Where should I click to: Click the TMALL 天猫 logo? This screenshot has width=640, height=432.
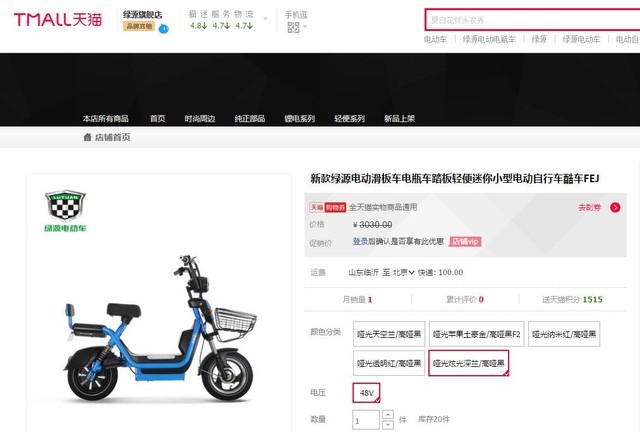[x=58, y=19]
